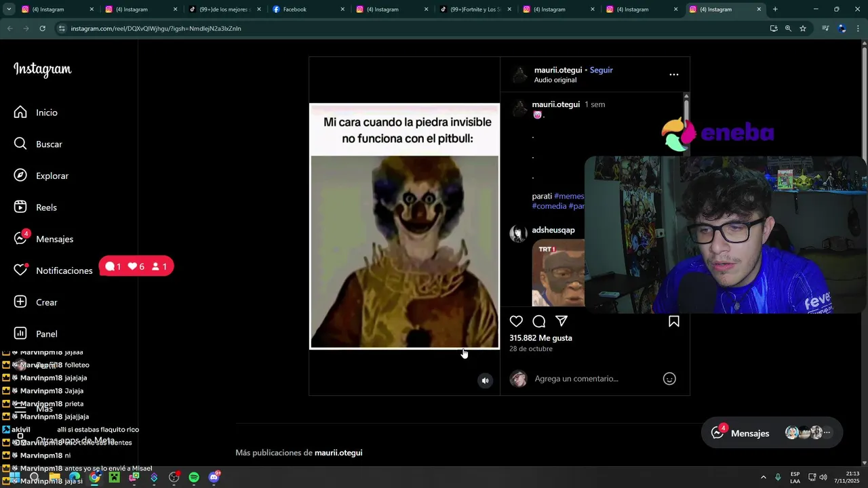Open Discord from the taskbar
Screen dimensions: 868x488
(214, 477)
